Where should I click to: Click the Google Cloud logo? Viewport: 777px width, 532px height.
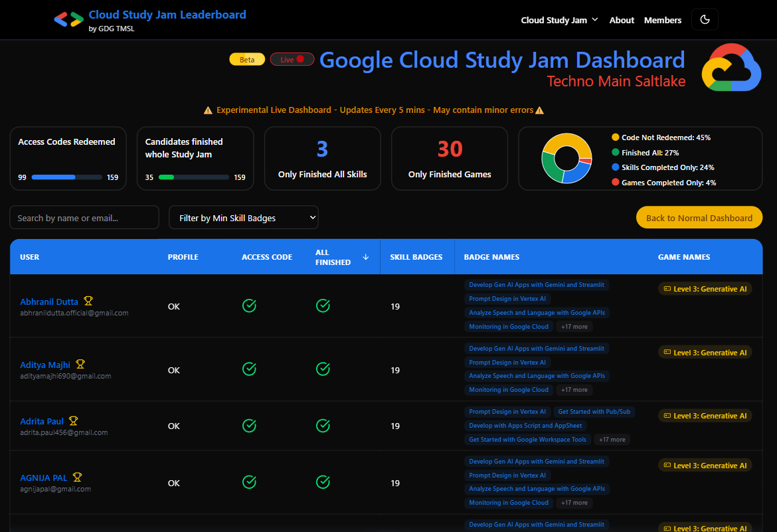tap(731, 68)
